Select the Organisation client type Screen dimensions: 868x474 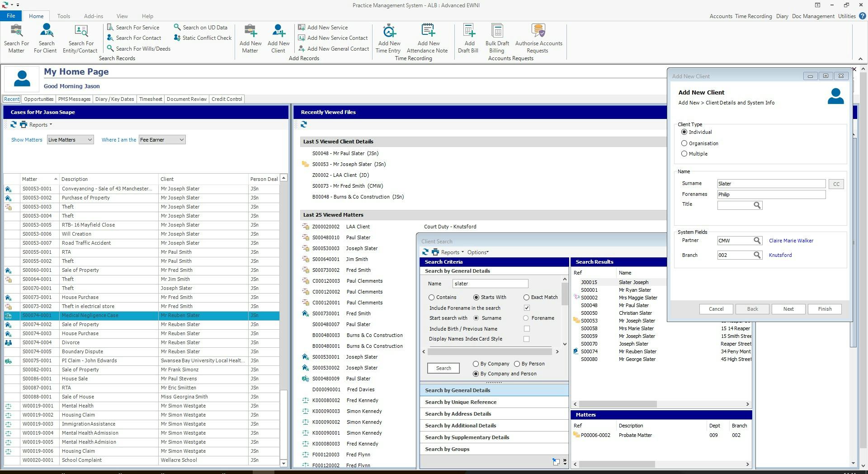[x=684, y=143]
